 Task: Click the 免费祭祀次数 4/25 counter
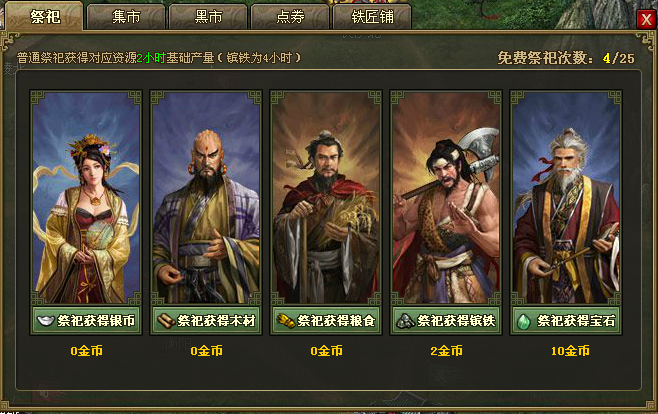click(x=566, y=58)
